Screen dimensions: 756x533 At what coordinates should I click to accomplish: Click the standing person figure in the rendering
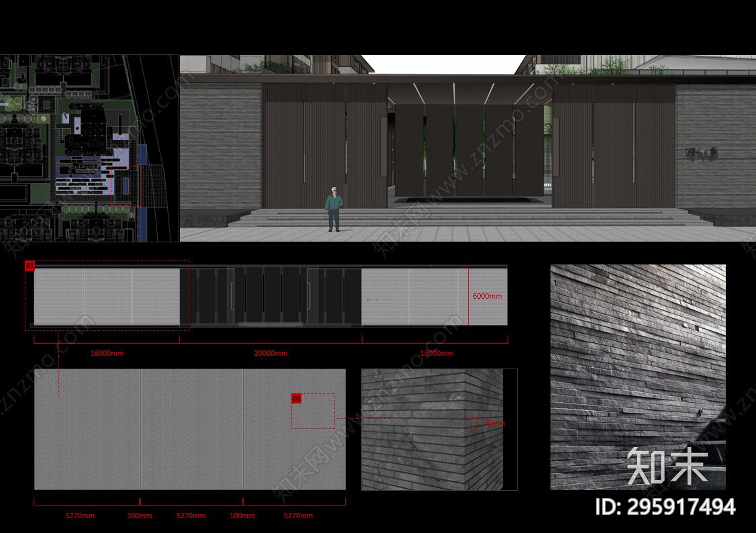[334, 209]
